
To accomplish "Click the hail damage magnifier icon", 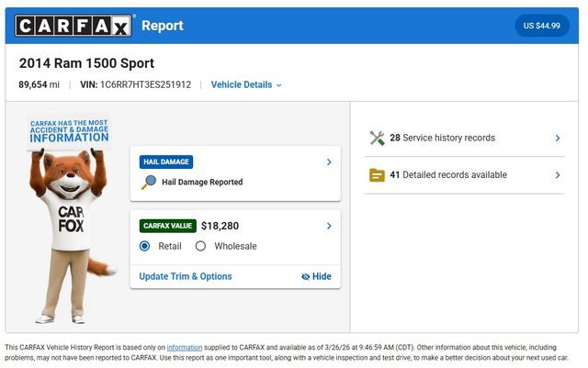I will click(148, 182).
